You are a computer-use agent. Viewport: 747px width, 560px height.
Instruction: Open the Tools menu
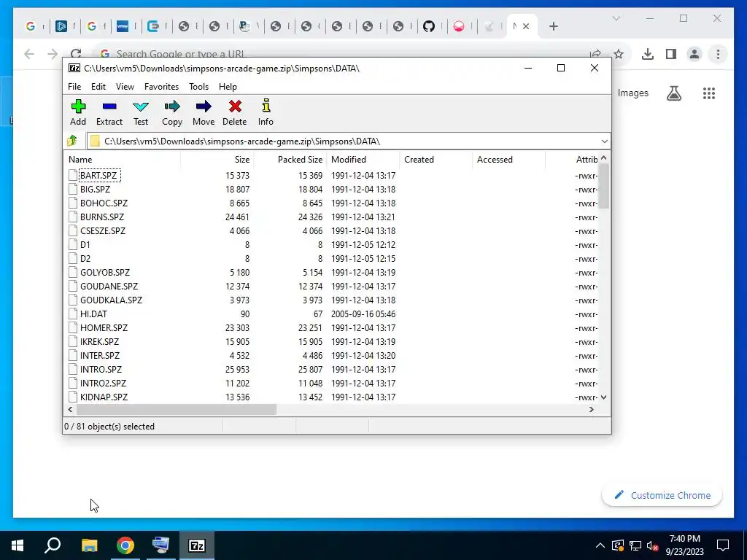click(x=198, y=87)
